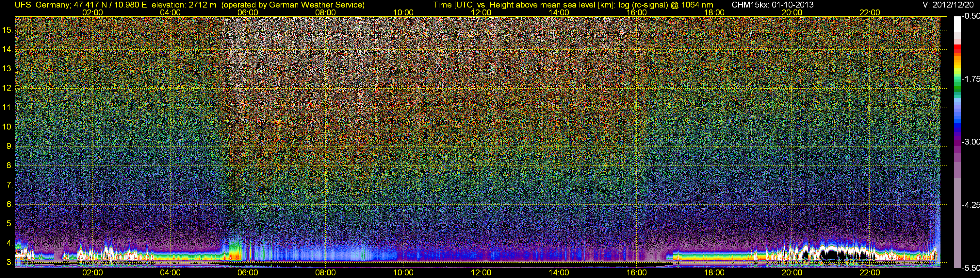This screenshot has width=980, height=278.
Task: Click the height axis label '5.'
Action: pos(9,223)
